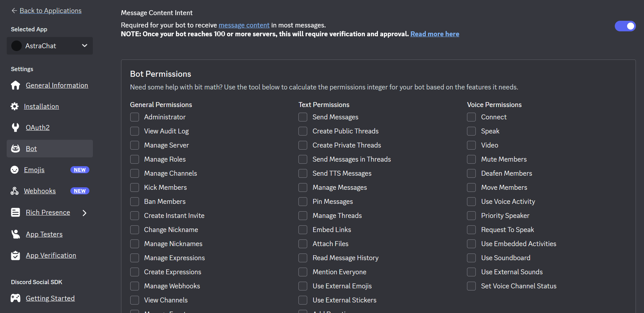Disable the Message Content Intent toggle
The width and height of the screenshot is (644, 313).
coord(625,26)
